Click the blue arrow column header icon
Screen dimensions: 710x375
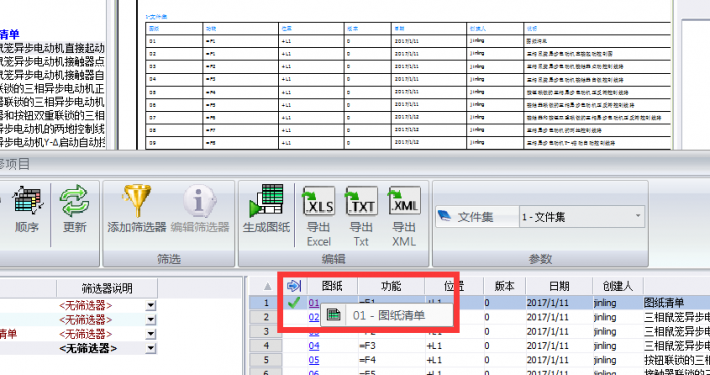pos(294,286)
